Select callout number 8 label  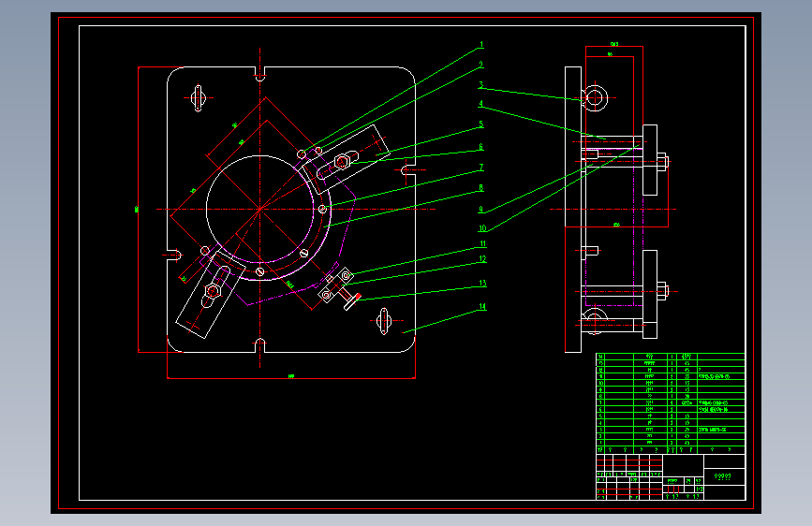click(x=481, y=188)
